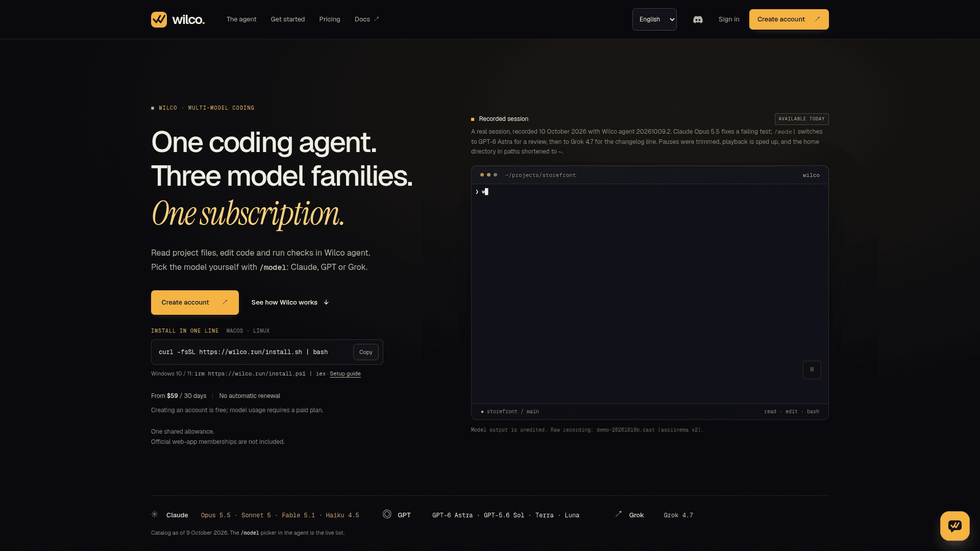This screenshot has height=551, width=980.
Task: Navigate to Pricing
Action: [x=330, y=19]
